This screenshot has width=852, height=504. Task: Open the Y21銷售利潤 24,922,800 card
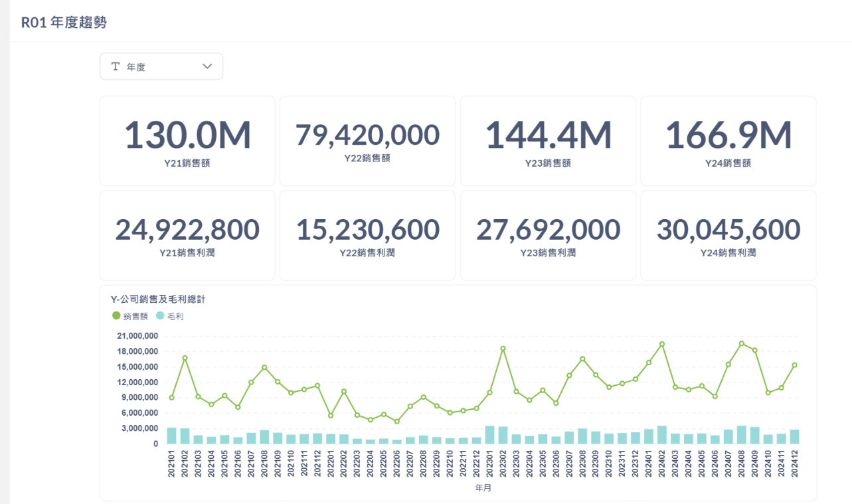click(187, 235)
